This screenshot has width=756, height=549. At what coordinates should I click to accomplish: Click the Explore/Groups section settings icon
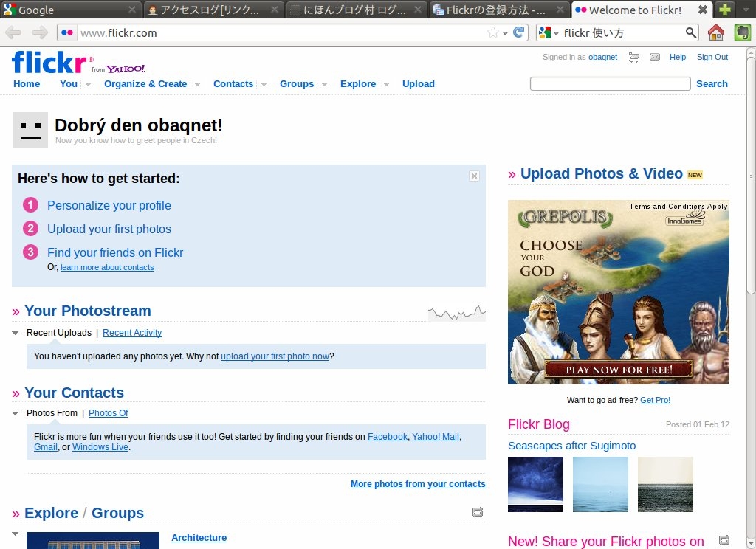(x=478, y=512)
